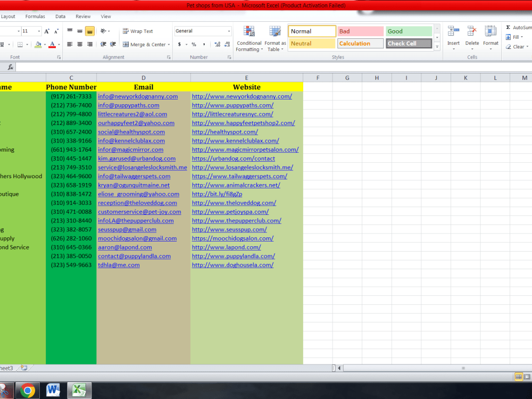The image size is (532, 399).
Task: Toggle Wrap Text
Action: [x=138, y=31]
